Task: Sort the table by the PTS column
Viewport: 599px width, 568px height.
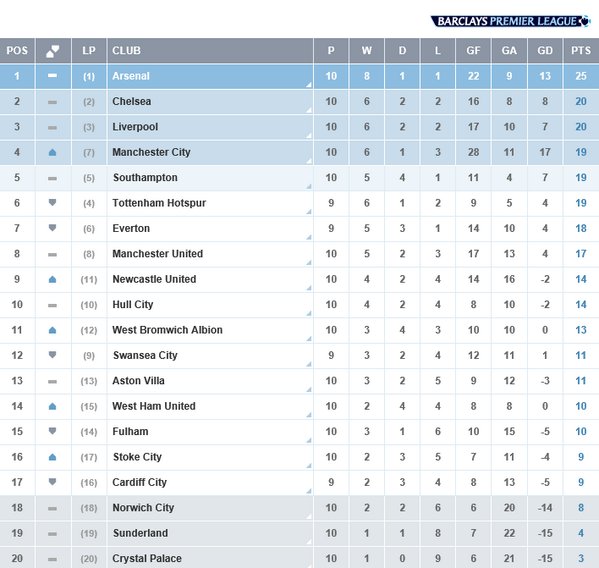Action: coord(581,50)
